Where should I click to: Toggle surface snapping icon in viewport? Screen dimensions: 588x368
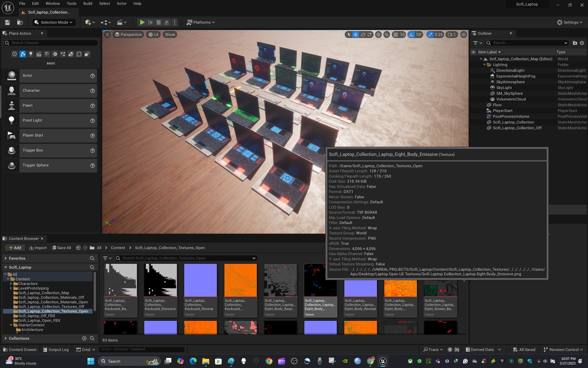pos(387,34)
